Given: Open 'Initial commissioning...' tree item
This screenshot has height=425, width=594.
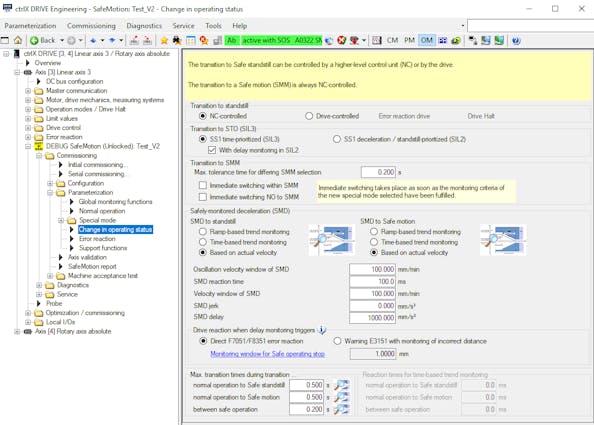Looking at the screenshot, I should tap(98, 165).
